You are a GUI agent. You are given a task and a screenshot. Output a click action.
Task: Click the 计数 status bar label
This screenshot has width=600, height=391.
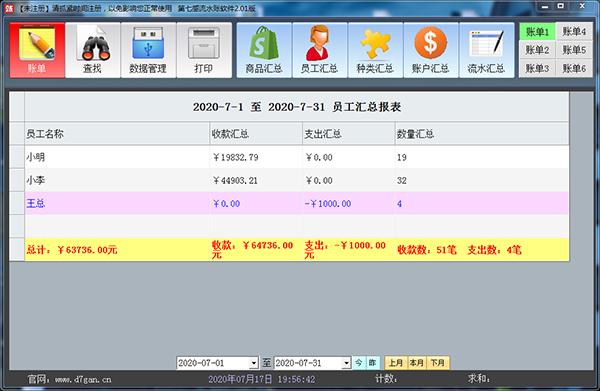pyautogui.click(x=386, y=379)
